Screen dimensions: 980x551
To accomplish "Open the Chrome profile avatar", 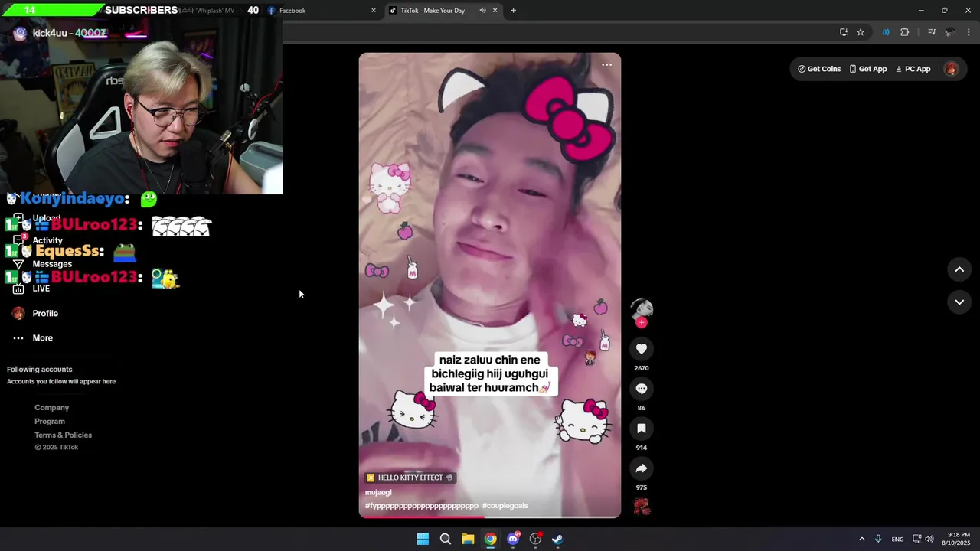I will click(x=950, y=32).
